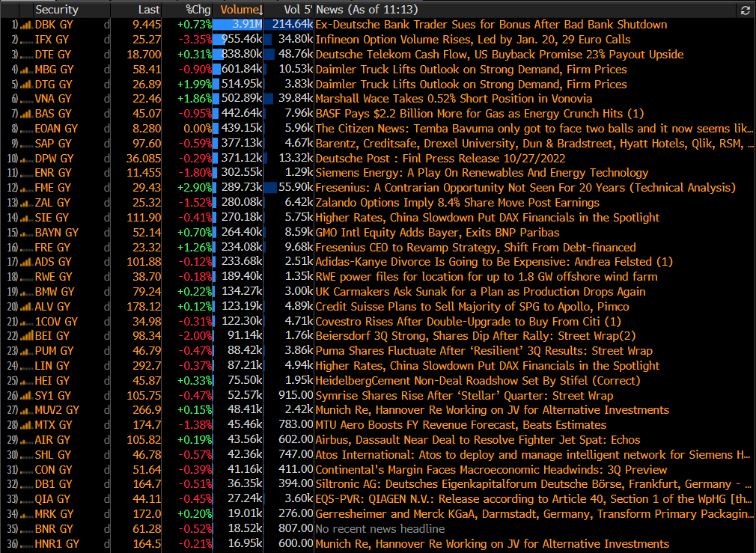Open Covestro Rises After Double-Upgrade headline

point(468,322)
